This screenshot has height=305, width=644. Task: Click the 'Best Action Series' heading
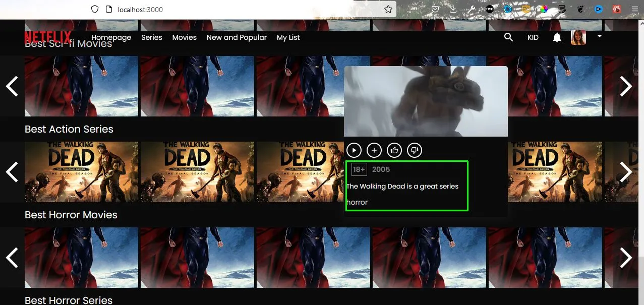point(69,129)
